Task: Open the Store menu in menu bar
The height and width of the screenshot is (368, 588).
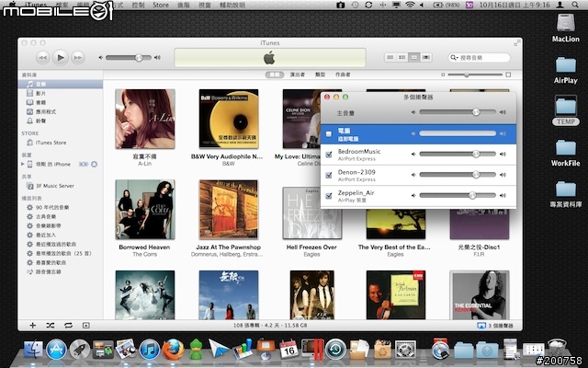Action: click(x=161, y=5)
